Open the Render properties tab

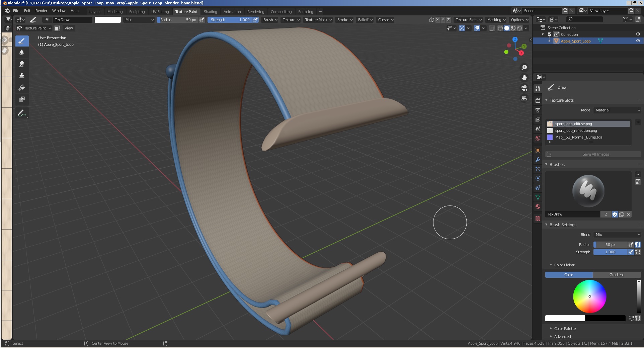[x=538, y=100]
